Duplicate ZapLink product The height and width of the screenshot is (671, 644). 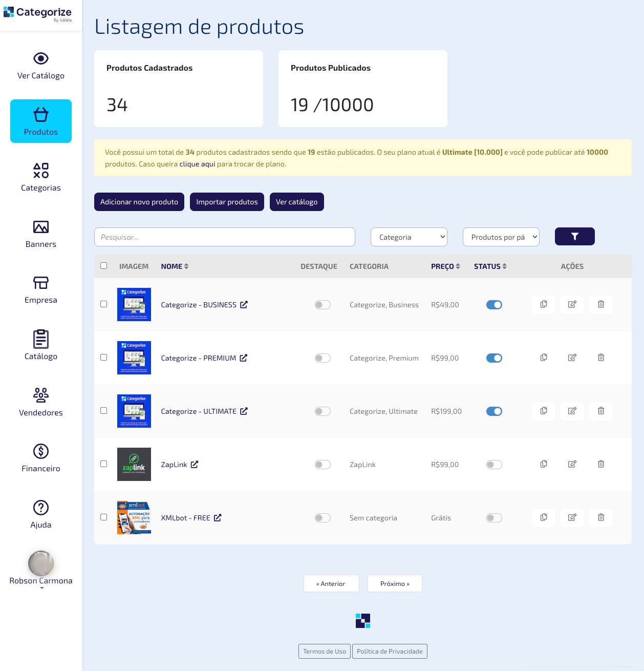544,464
